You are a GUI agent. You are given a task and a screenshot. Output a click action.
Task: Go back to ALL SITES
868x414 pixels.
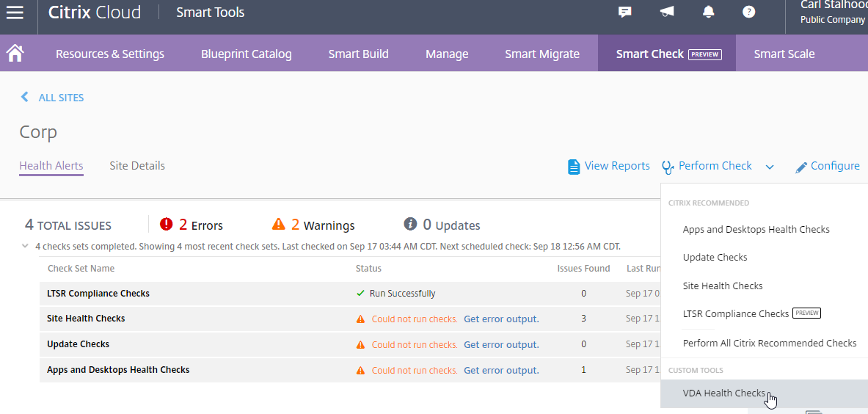point(61,98)
